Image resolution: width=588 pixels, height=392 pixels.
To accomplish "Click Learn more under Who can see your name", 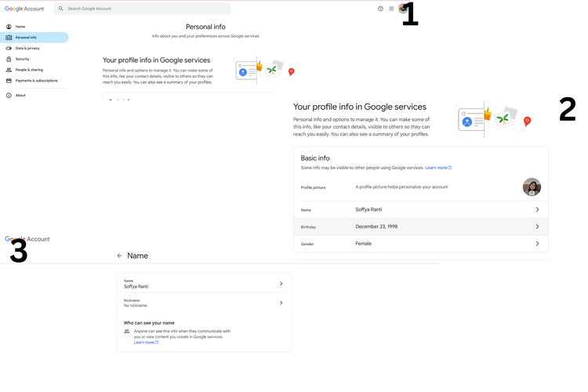I will [144, 343].
